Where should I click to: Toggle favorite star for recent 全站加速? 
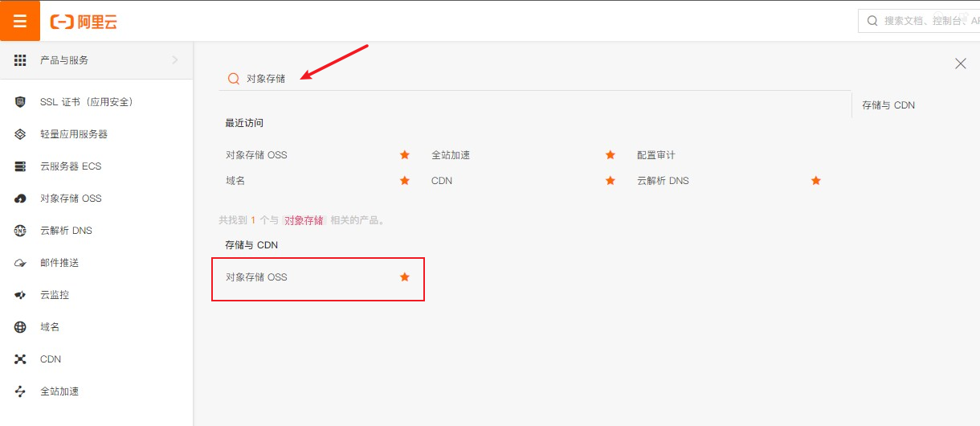[610, 154]
